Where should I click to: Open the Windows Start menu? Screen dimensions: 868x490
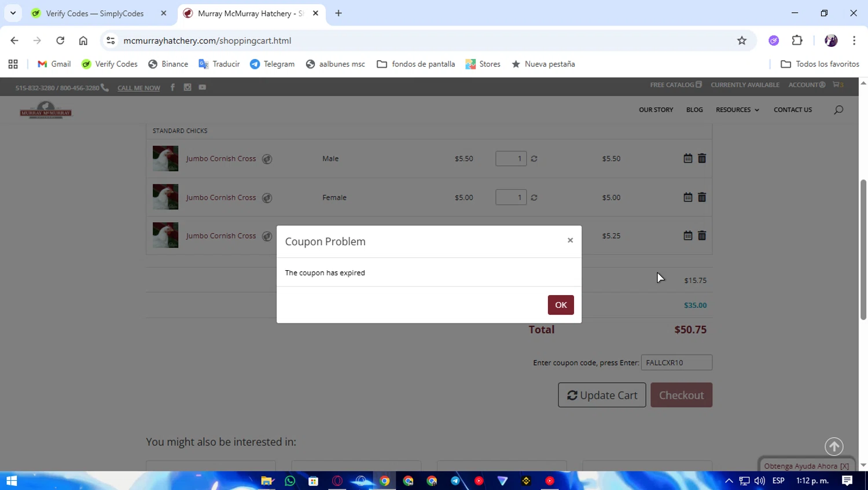point(12,481)
